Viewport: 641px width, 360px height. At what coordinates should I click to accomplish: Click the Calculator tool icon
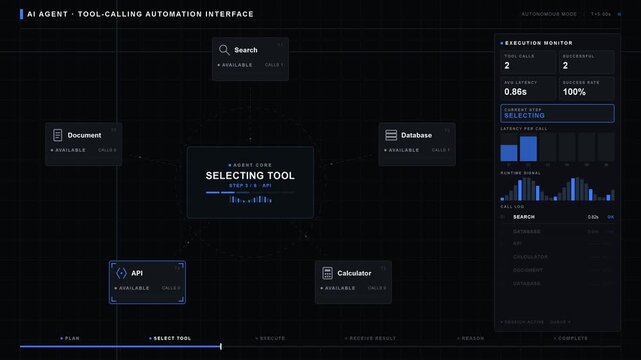327,273
